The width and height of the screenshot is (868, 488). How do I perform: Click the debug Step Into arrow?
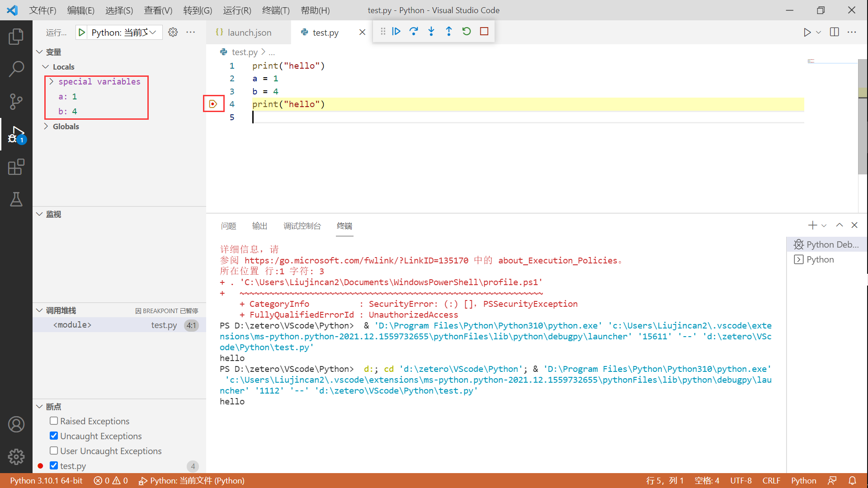[x=431, y=31]
